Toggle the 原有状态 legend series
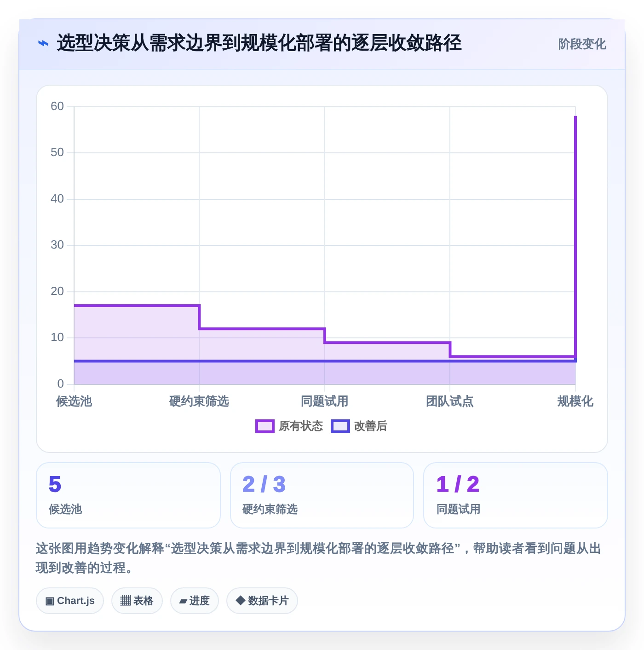The height and width of the screenshot is (650, 644). [x=289, y=426]
